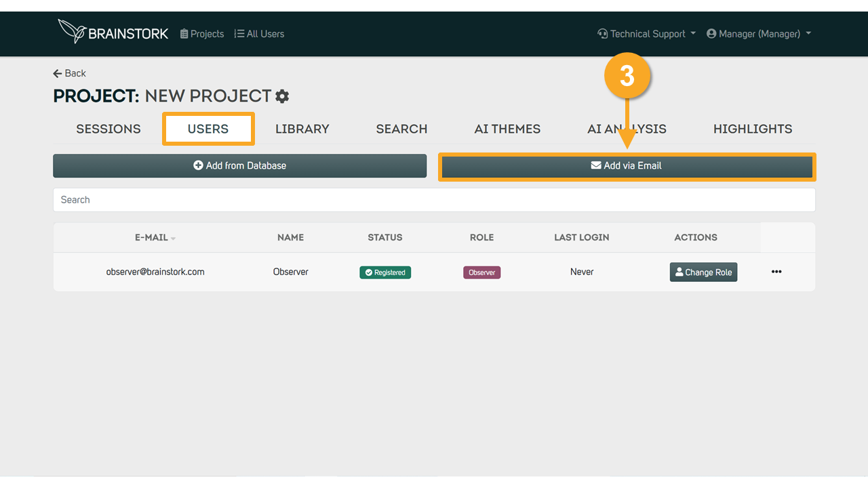Click the Brainstork logo

tap(113, 32)
